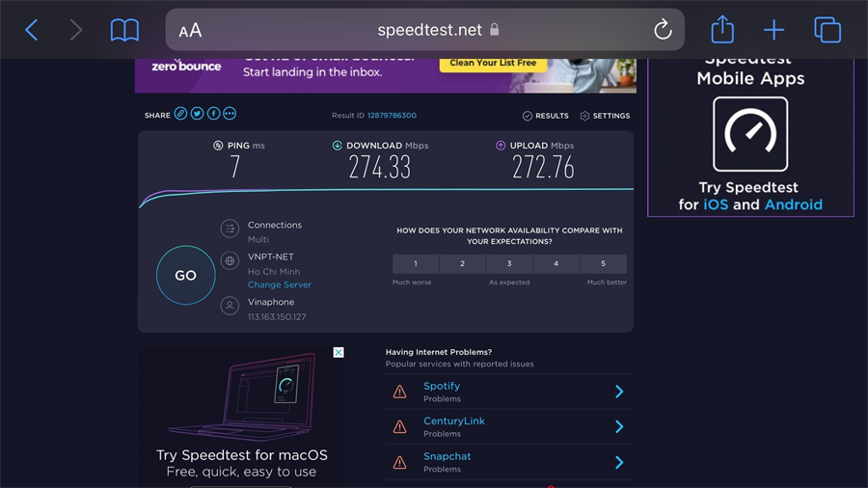Click the Spotify warning triangle icon

point(399,392)
